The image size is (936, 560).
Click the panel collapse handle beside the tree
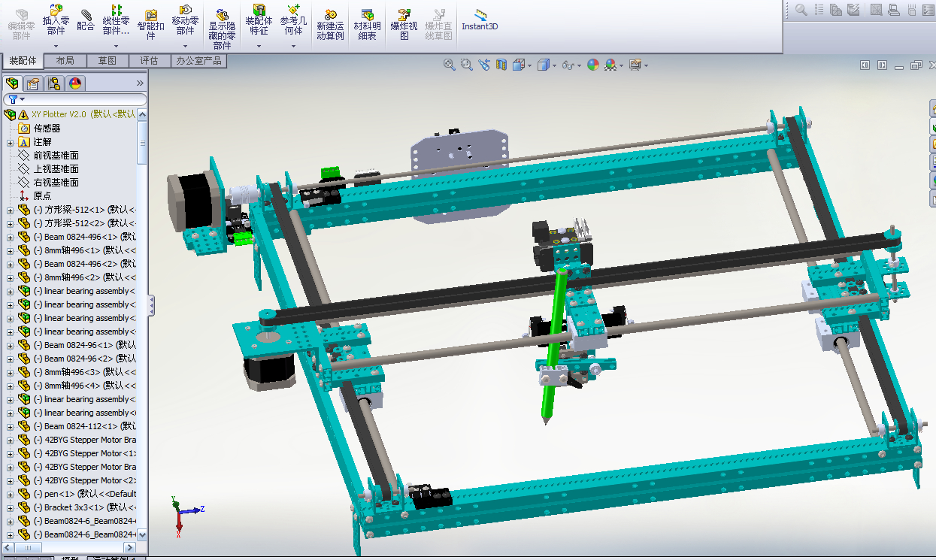coord(151,305)
